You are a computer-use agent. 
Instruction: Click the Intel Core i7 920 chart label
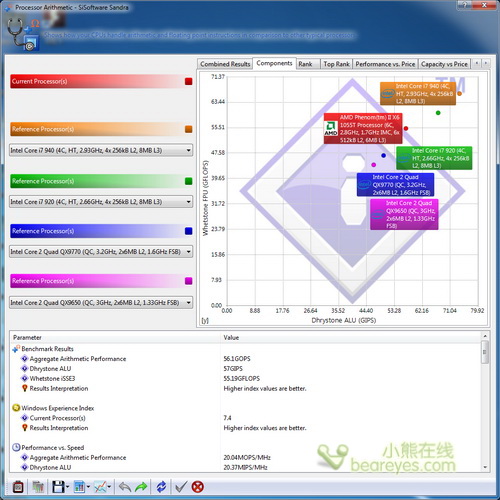(434, 158)
